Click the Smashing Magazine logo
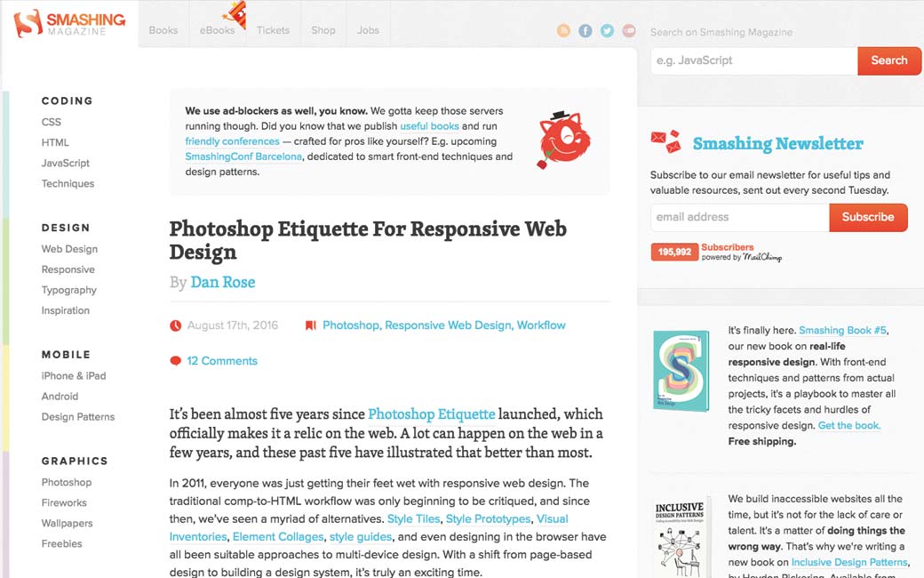Screen dimensions: 924x578 pos(69,24)
